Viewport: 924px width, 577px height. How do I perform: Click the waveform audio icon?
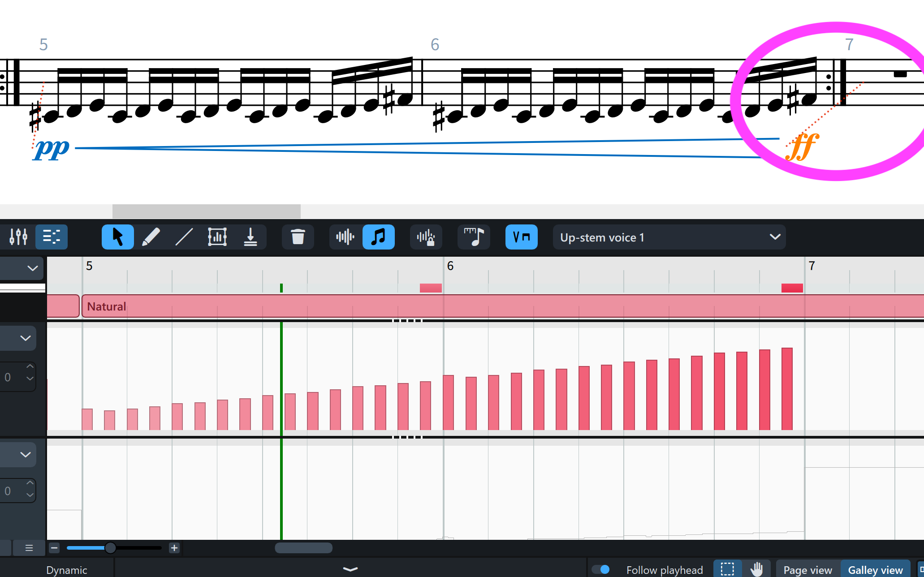tap(345, 237)
